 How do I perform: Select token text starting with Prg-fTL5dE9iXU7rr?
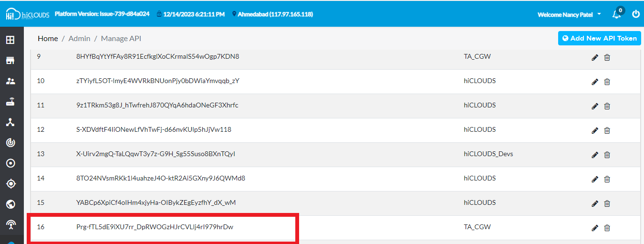155,227
